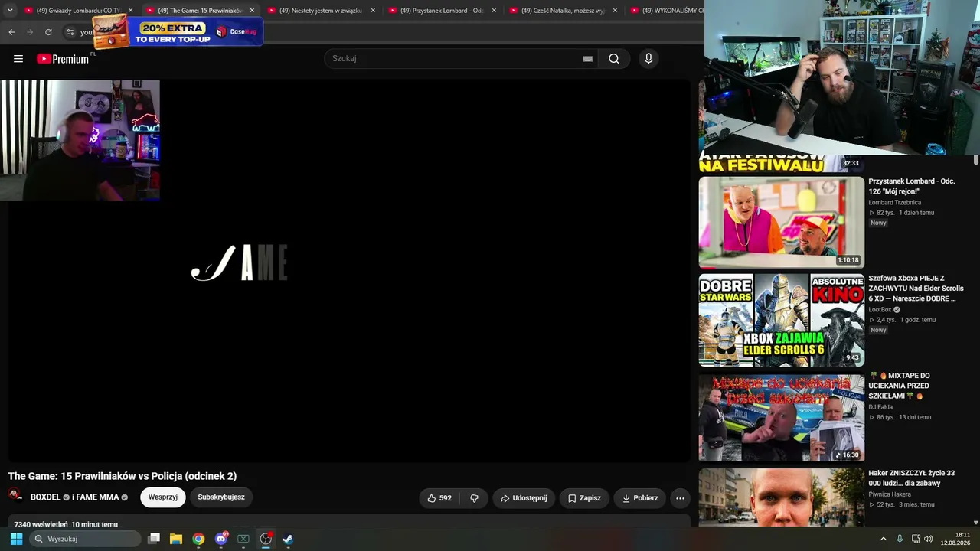The image size is (980, 551).
Task: Save video with Zapisz button
Action: point(584,498)
